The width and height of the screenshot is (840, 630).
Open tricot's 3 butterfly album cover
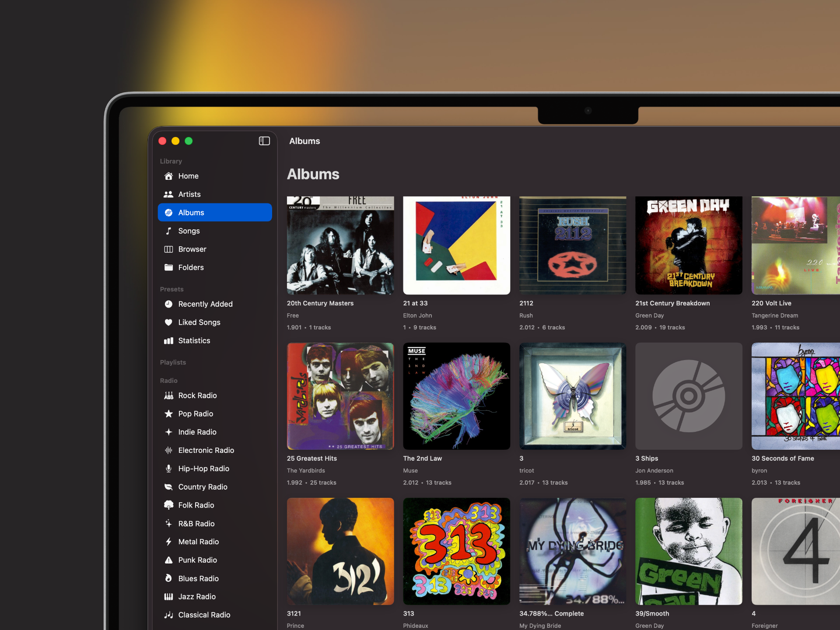point(573,396)
